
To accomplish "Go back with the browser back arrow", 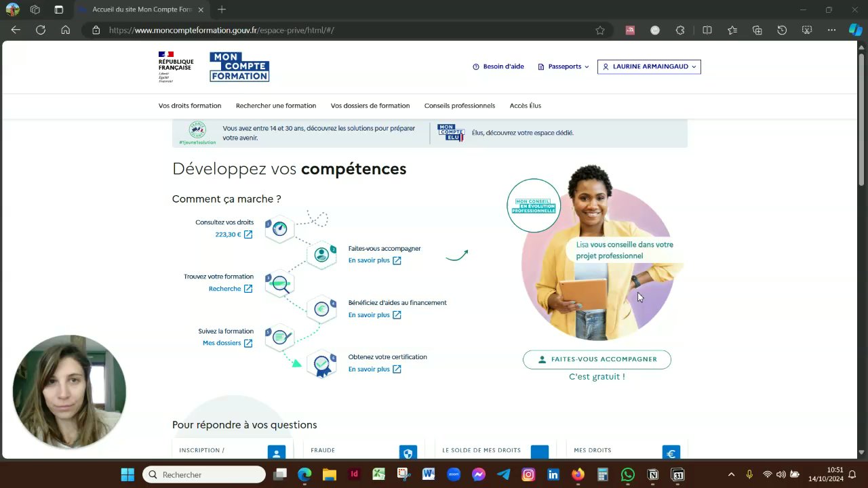I will click(x=16, y=30).
